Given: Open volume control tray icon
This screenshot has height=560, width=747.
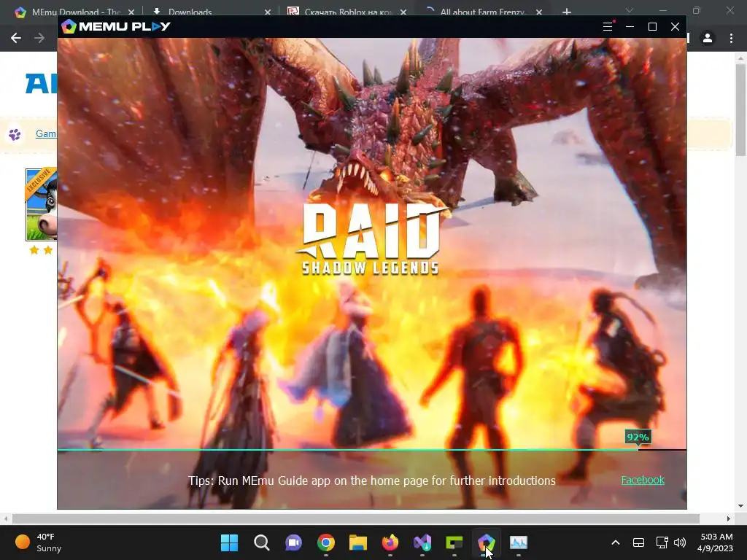Looking at the screenshot, I should tap(680, 542).
